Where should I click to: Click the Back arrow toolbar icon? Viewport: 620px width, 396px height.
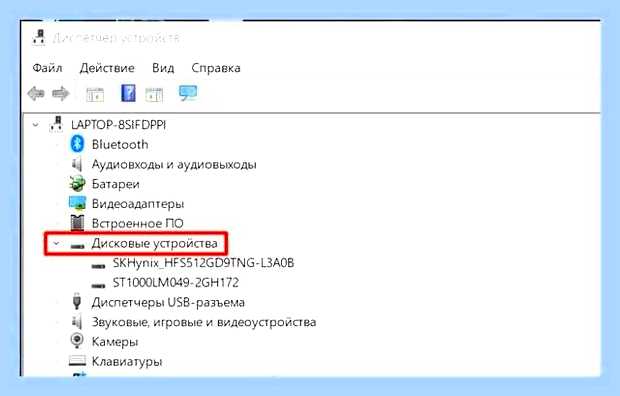36,94
